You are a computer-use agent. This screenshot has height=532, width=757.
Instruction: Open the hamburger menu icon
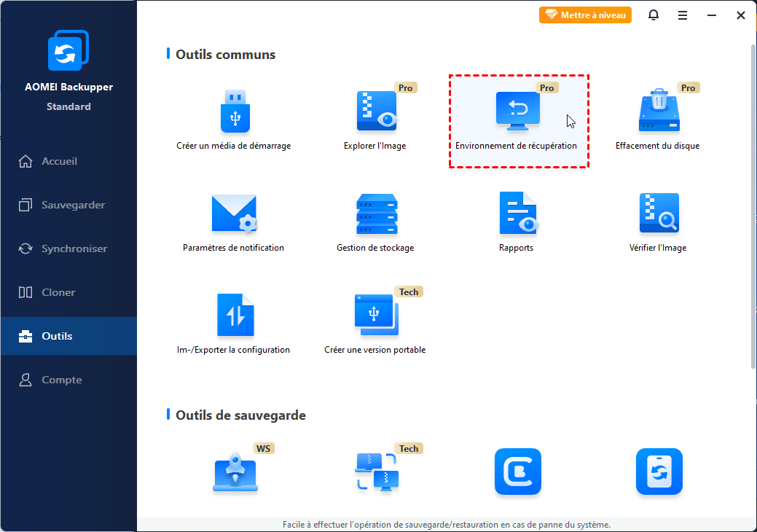pos(683,15)
